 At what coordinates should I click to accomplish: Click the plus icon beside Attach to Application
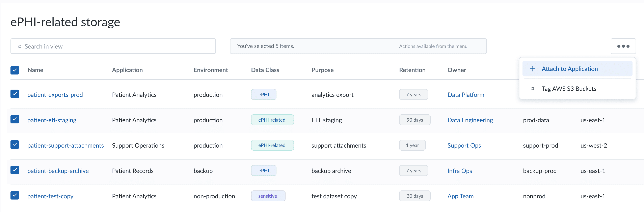[x=533, y=69]
